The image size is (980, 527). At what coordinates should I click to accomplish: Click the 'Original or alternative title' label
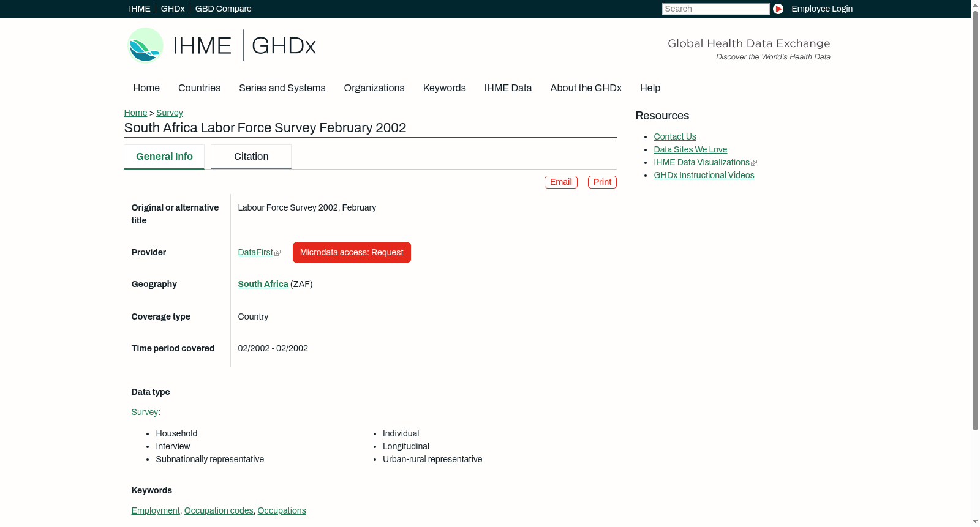(x=175, y=214)
